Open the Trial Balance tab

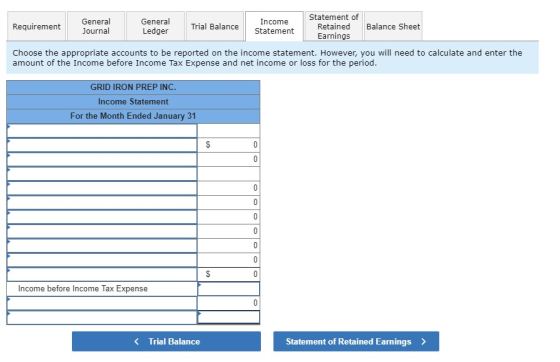(215, 26)
